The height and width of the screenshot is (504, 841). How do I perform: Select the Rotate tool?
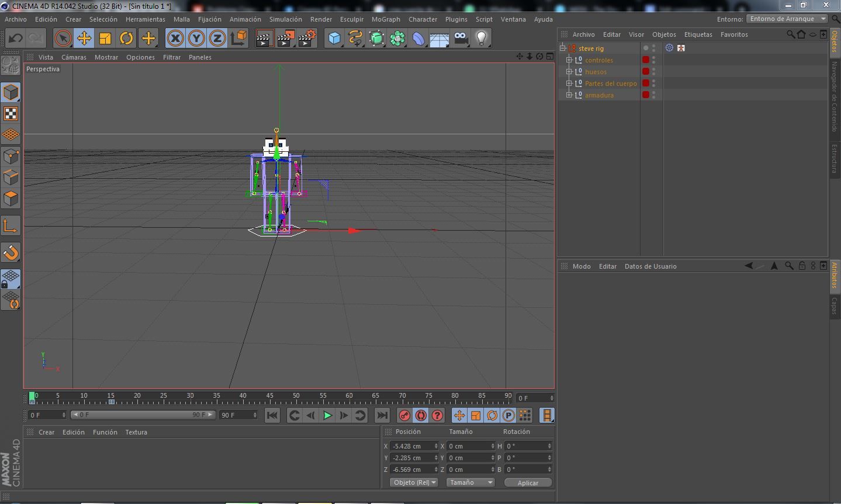[x=126, y=39]
